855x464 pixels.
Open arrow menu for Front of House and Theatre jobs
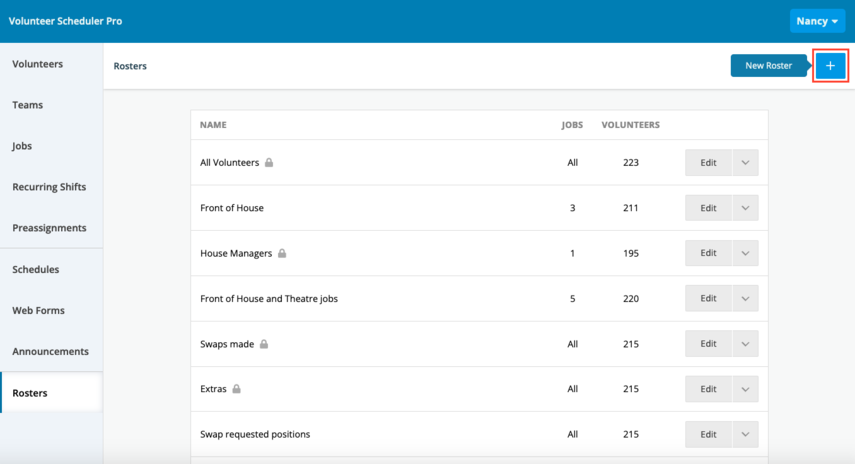(x=745, y=298)
